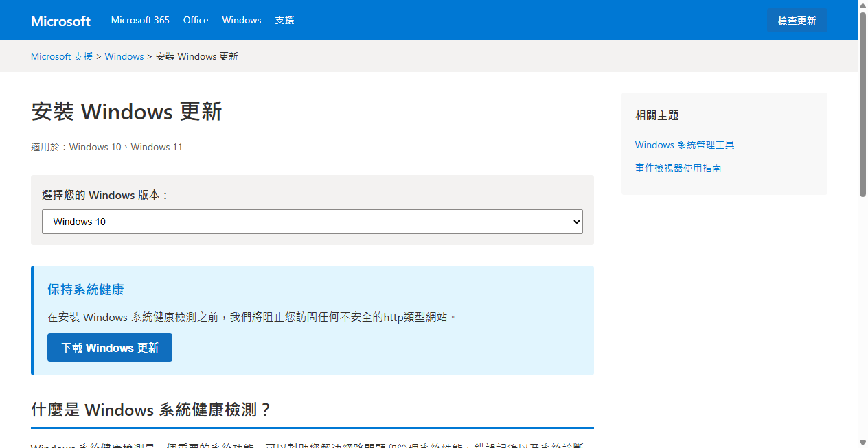This screenshot has width=868, height=448.
Task: Click the scrollbar up arrow
Action: (863, 5)
